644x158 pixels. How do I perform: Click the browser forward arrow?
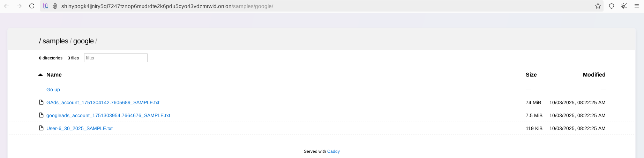(19, 6)
